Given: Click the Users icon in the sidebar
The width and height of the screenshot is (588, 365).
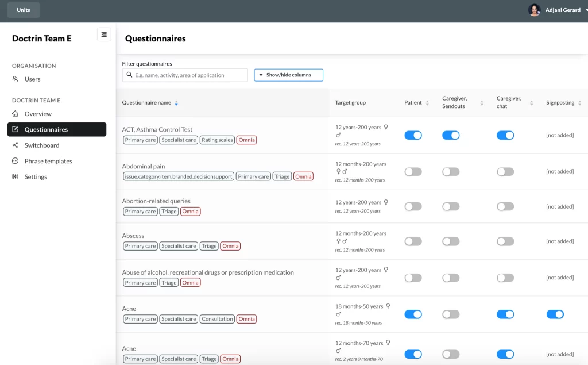Looking at the screenshot, I should (16, 79).
